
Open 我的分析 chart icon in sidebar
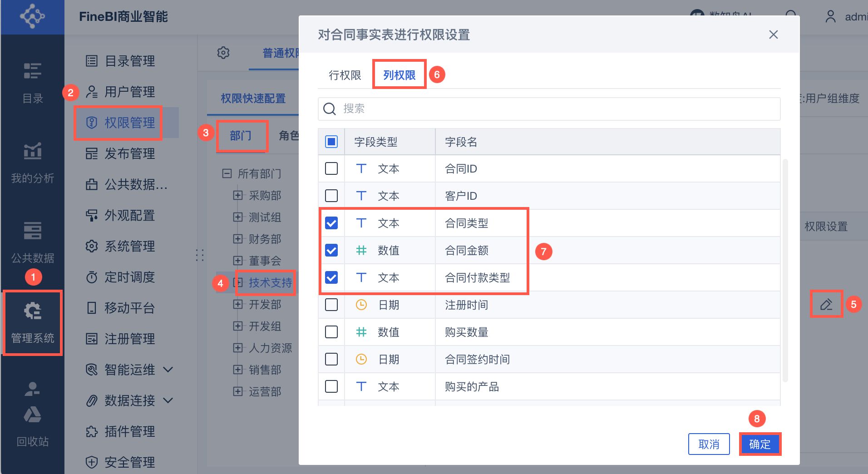coord(33,151)
